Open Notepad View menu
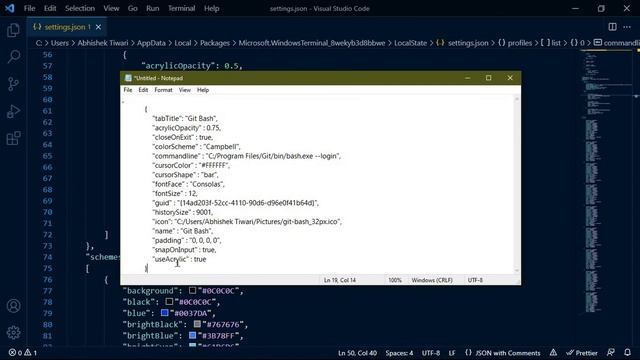 (184, 90)
